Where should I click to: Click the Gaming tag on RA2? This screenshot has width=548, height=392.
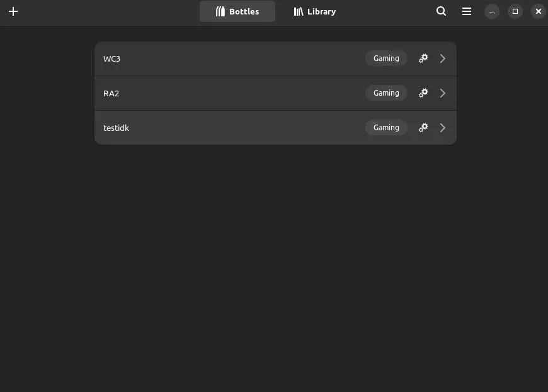tap(386, 93)
